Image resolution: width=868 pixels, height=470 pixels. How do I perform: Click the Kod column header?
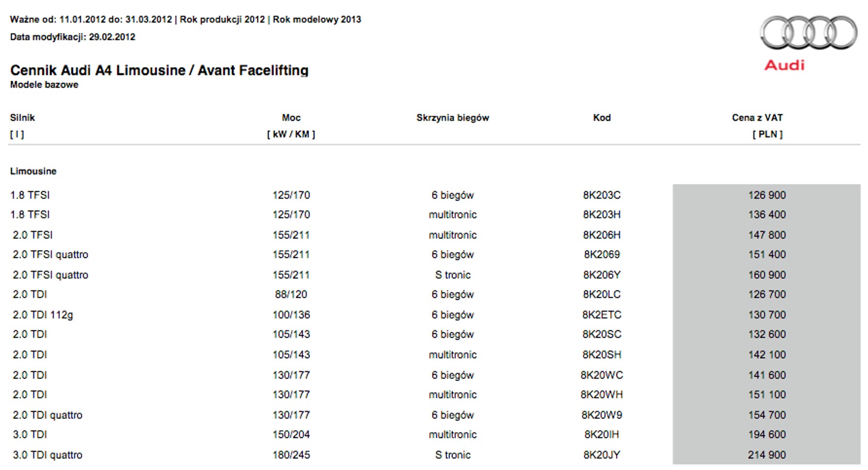(x=602, y=118)
